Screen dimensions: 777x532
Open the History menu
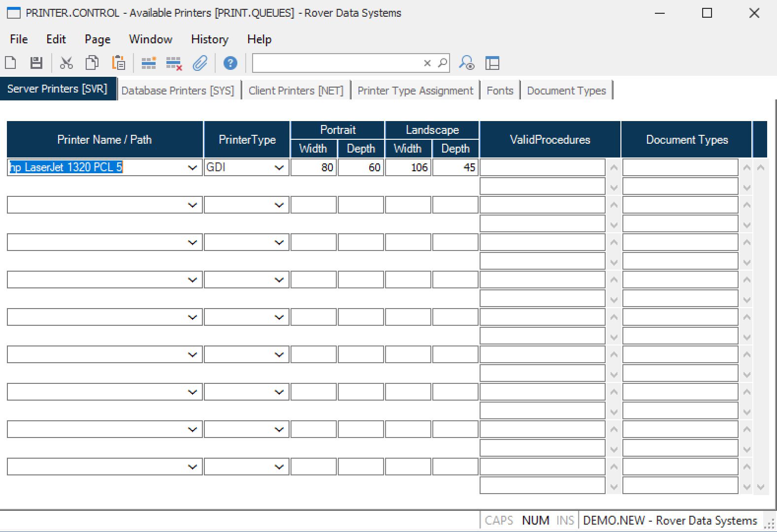[x=209, y=39]
